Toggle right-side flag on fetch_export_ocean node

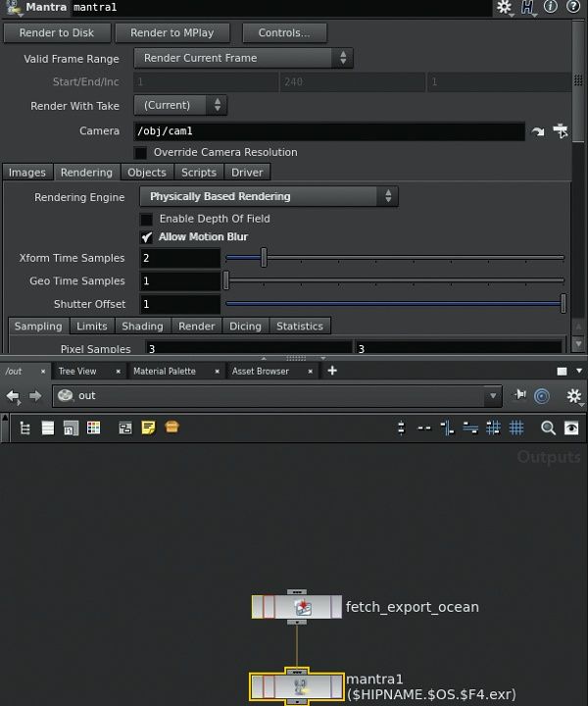click(x=336, y=607)
